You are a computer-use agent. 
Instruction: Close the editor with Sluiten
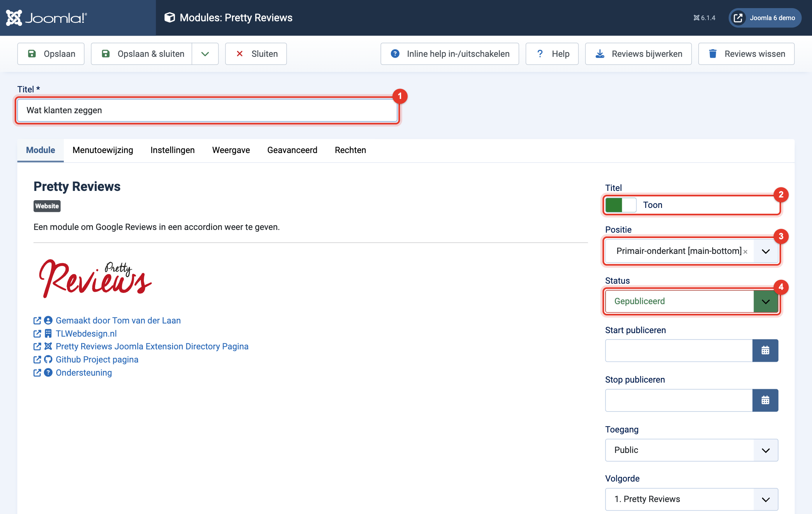[x=256, y=54]
